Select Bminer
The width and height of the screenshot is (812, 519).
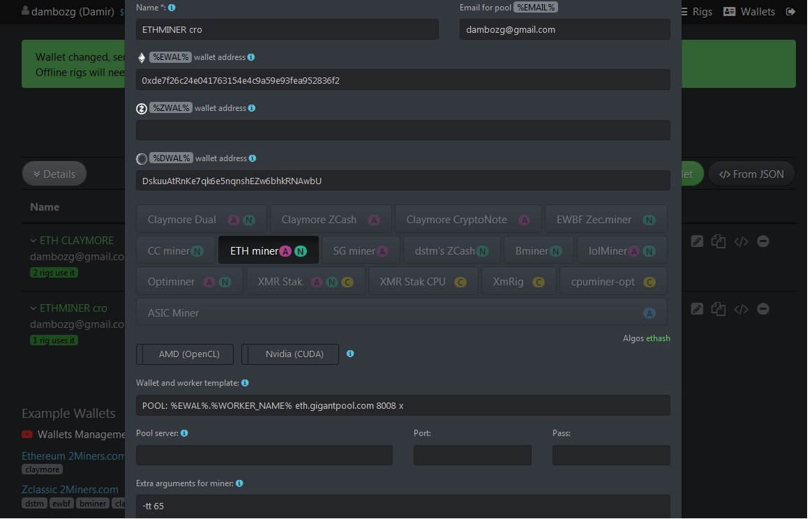pyautogui.click(x=539, y=250)
